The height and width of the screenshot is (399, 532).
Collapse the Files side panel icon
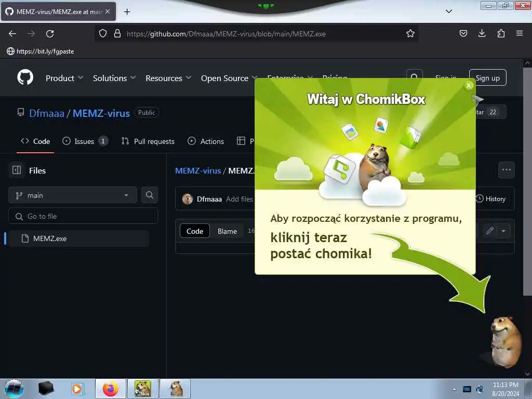point(17,170)
